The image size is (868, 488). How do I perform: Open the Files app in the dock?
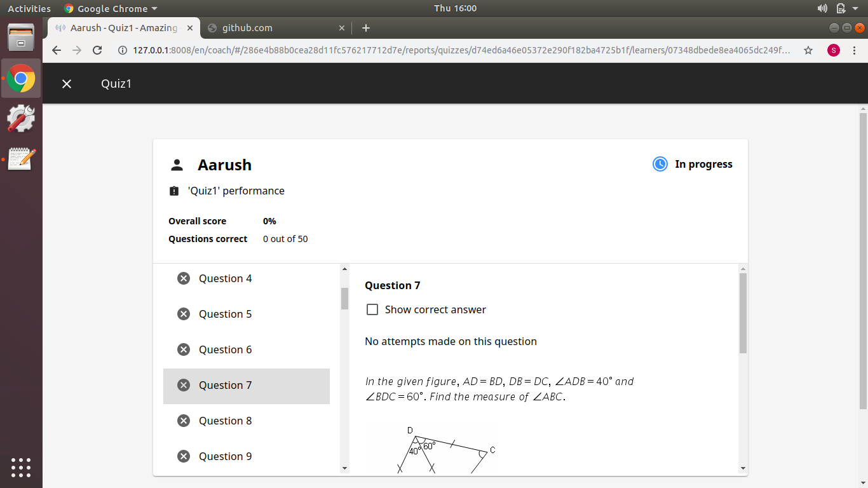click(21, 37)
